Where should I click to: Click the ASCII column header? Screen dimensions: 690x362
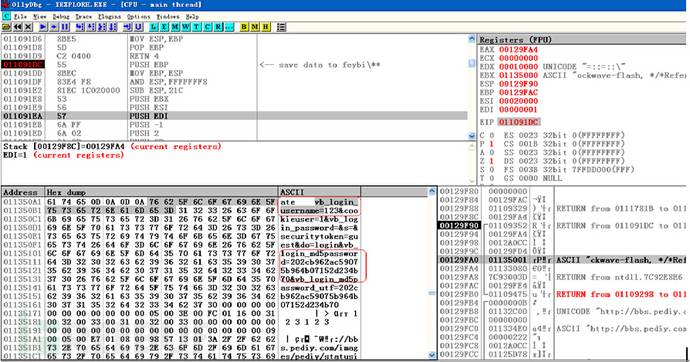[x=319, y=192]
